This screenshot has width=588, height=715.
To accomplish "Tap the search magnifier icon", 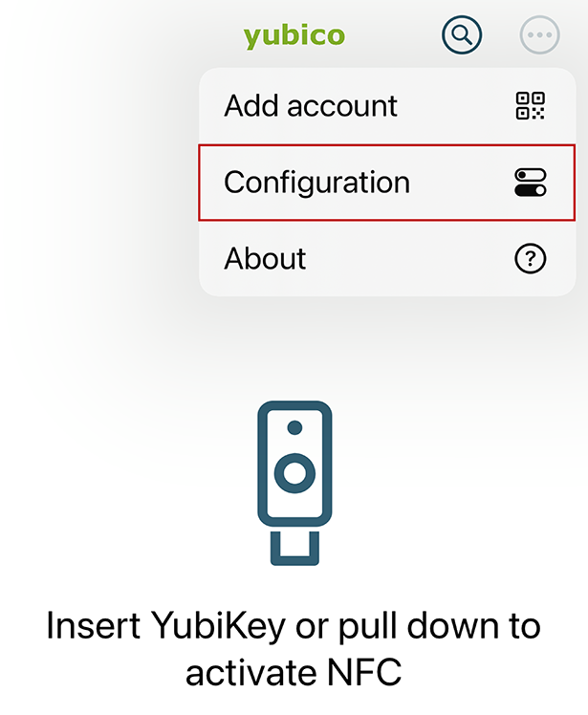I will pyautogui.click(x=462, y=36).
